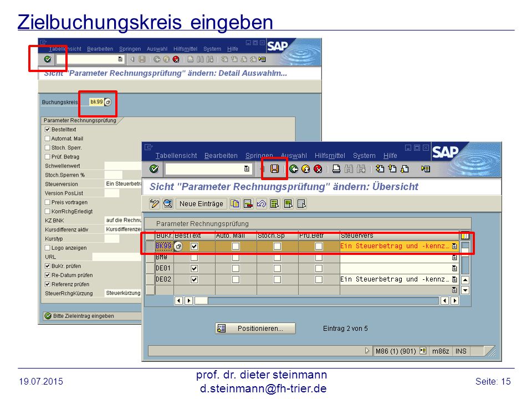Open Auswahl menu in Übersicht window
The image size is (532, 399).
pyautogui.click(x=294, y=155)
